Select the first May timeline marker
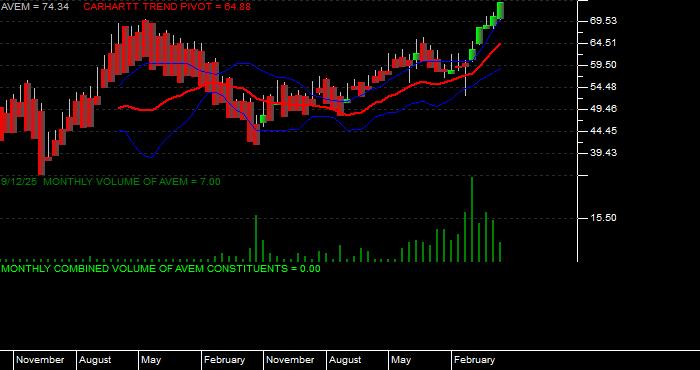 [151, 360]
